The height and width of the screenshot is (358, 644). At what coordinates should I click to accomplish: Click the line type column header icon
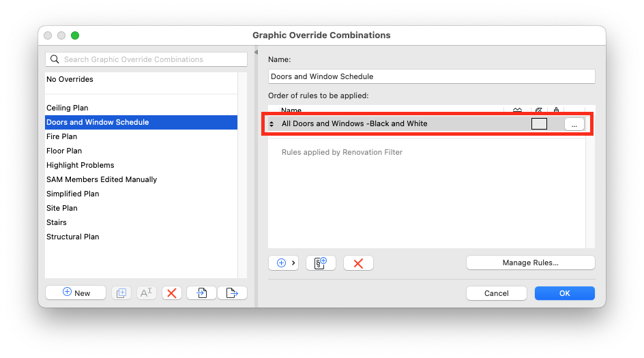518,110
